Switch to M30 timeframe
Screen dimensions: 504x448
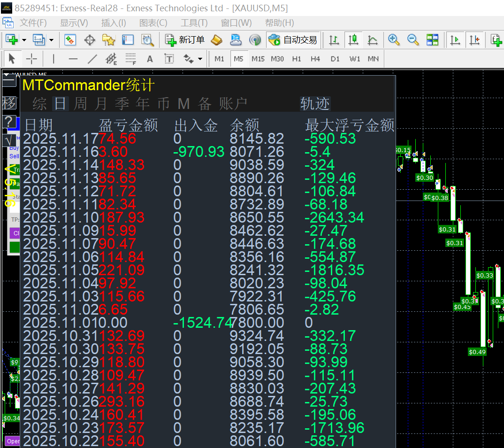click(277, 59)
